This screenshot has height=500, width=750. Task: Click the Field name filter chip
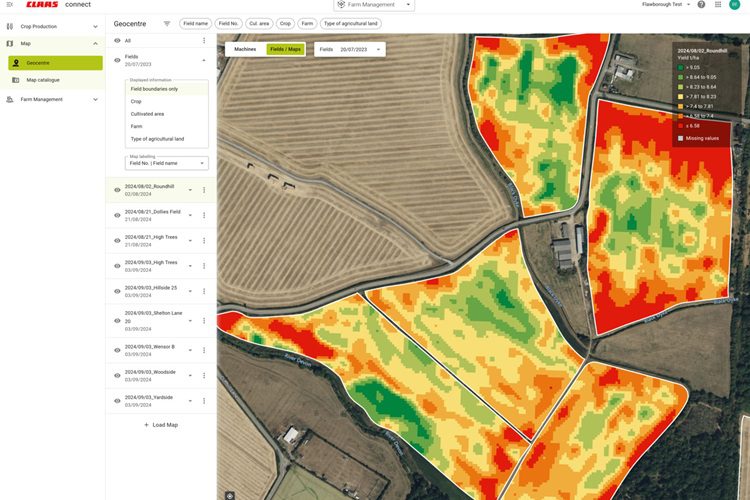coord(195,23)
